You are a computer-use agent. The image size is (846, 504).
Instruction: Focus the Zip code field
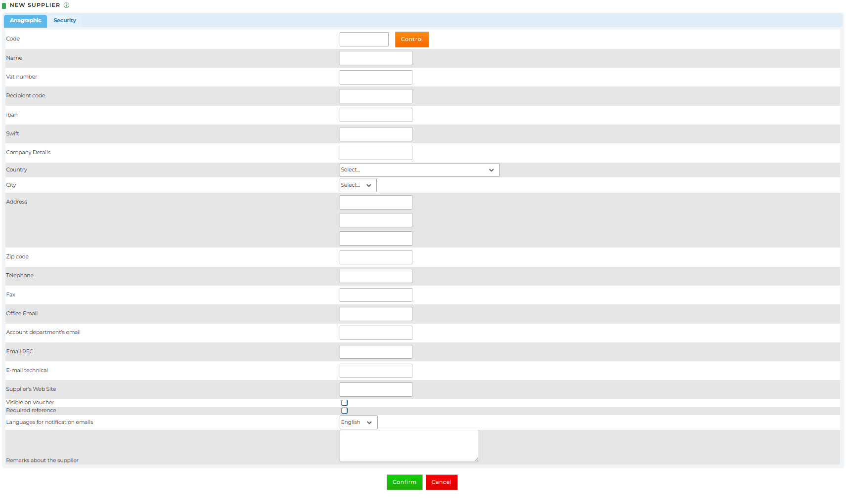click(x=375, y=257)
